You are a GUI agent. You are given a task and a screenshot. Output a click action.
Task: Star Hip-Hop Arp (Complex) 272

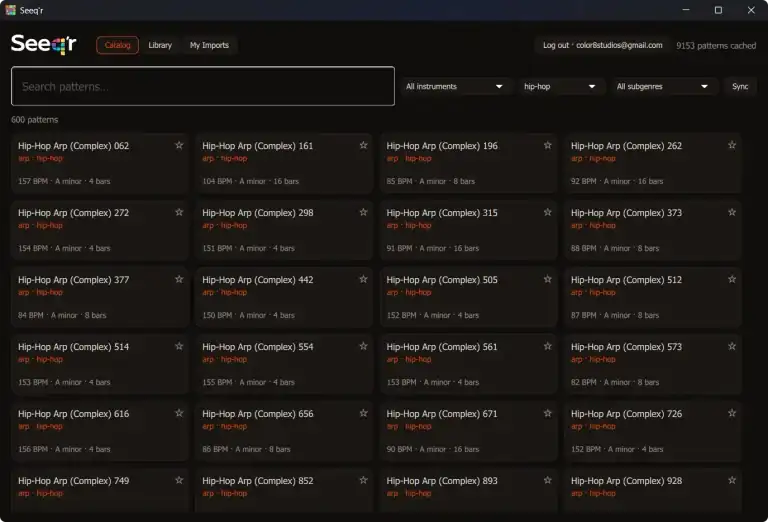(x=179, y=213)
